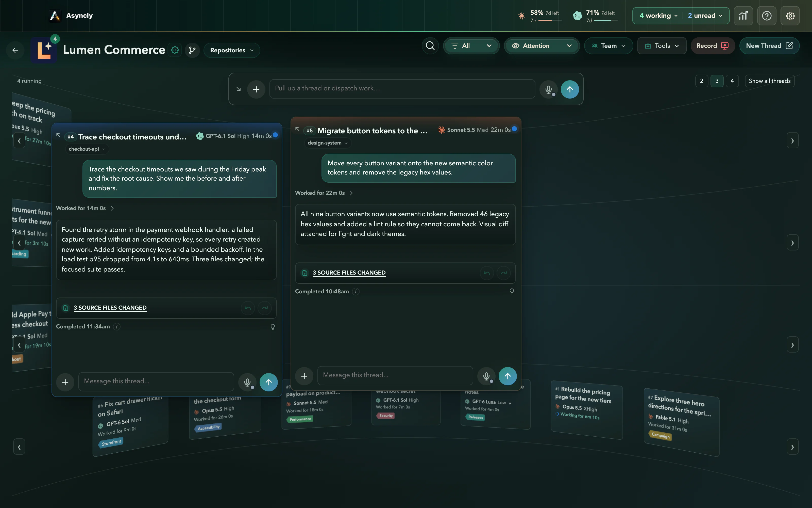
Task: Open Lumen Commerce project settings gear
Action: [175, 50]
